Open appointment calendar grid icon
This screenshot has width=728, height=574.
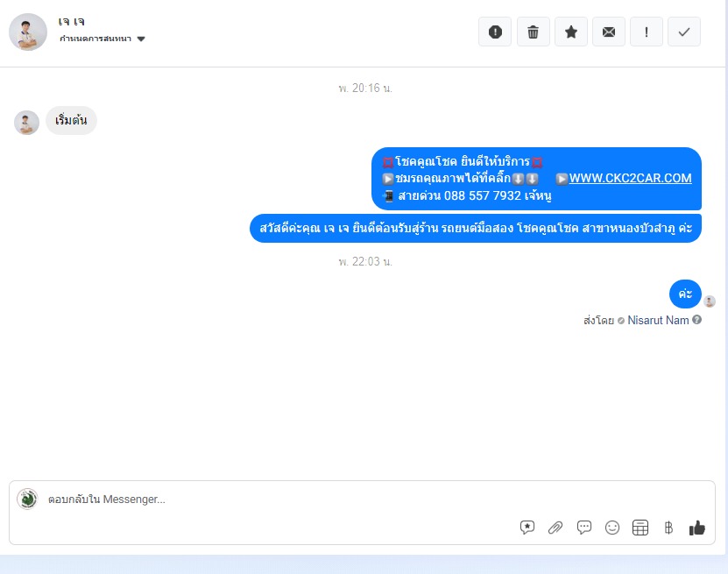(640, 528)
